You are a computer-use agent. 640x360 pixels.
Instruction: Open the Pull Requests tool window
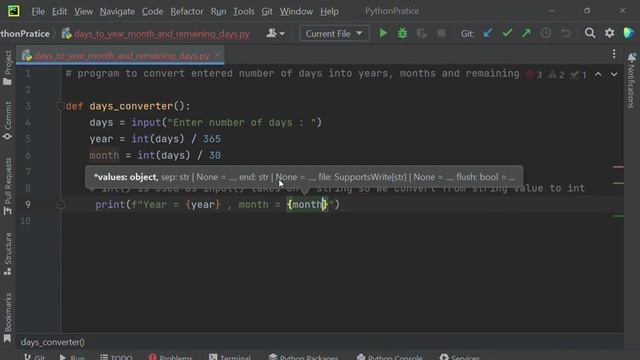point(8,186)
